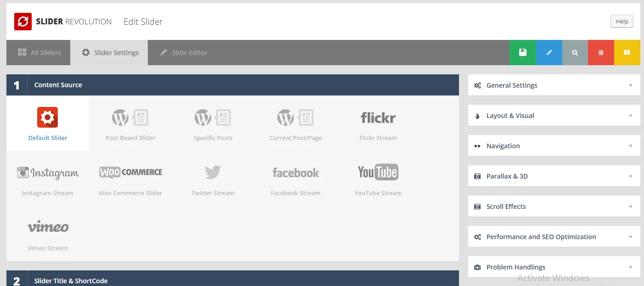The height and width of the screenshot is (286, 644).
Task: Select the Vimeo Stream logo
Action: click(x=48, y=227)
